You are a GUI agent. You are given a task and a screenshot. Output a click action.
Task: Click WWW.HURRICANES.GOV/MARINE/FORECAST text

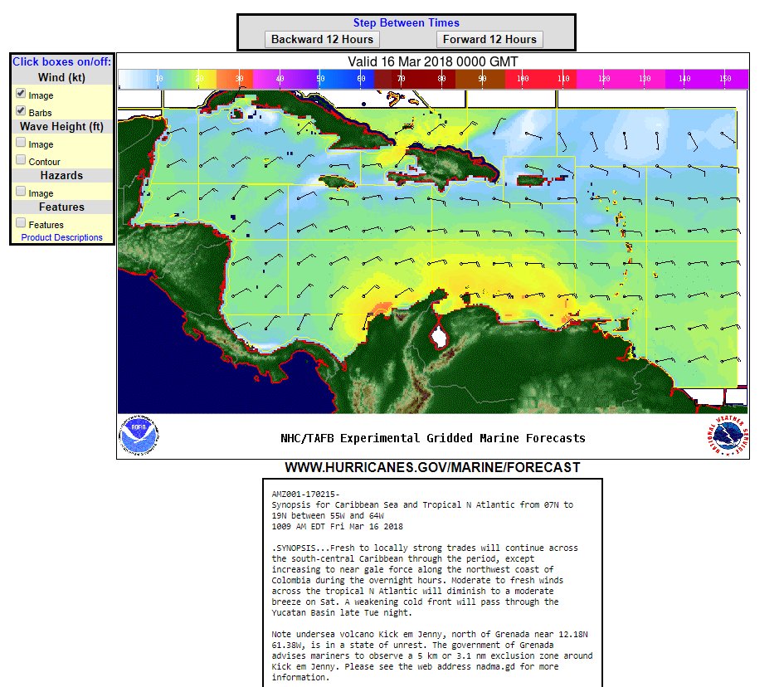point(432,467)
